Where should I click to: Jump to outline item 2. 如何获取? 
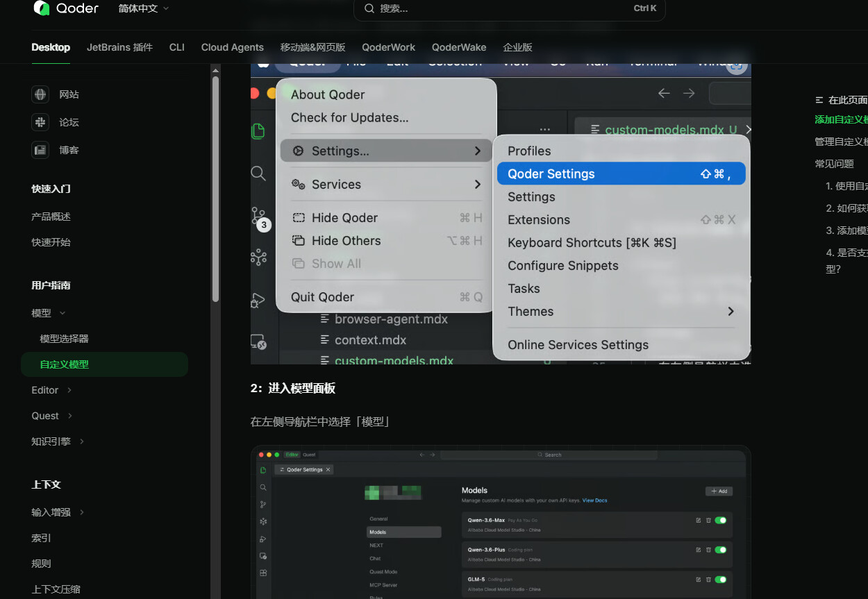846,208
